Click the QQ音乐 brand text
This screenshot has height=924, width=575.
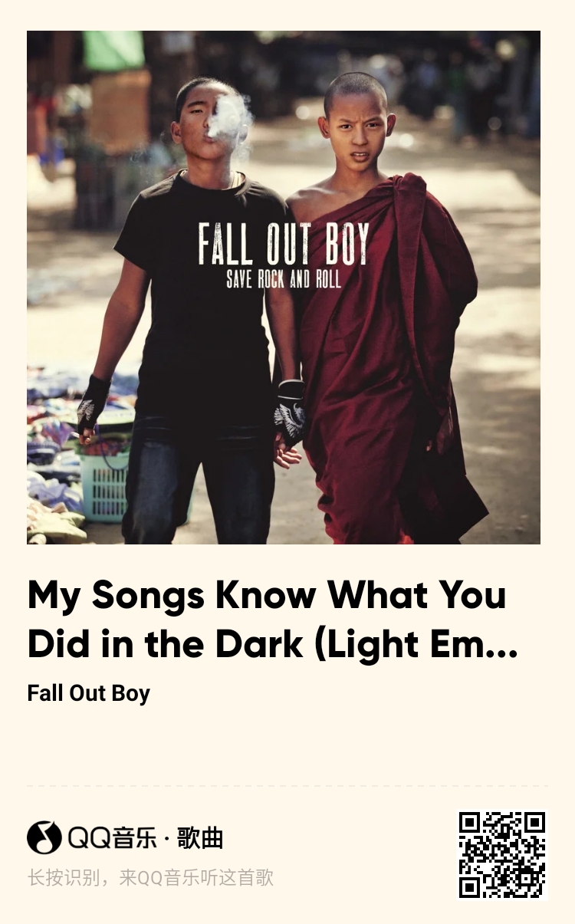tap(112, 838)
